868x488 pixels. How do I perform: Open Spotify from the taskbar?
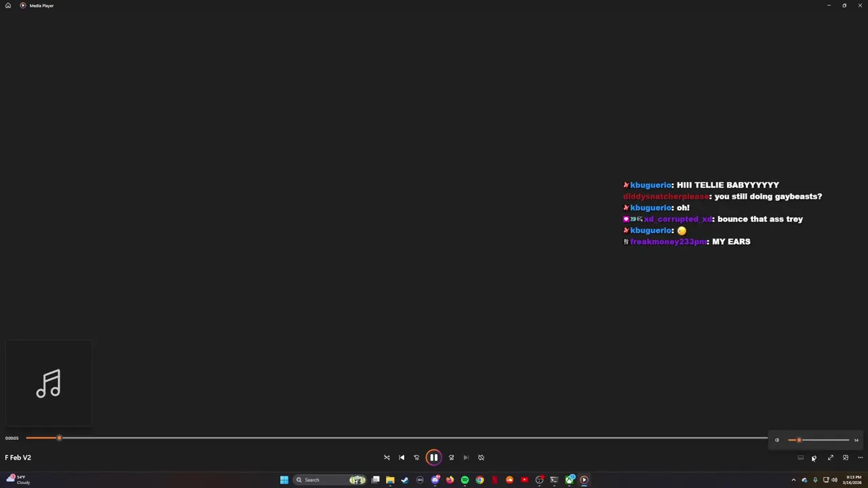(x=465, y=480)
